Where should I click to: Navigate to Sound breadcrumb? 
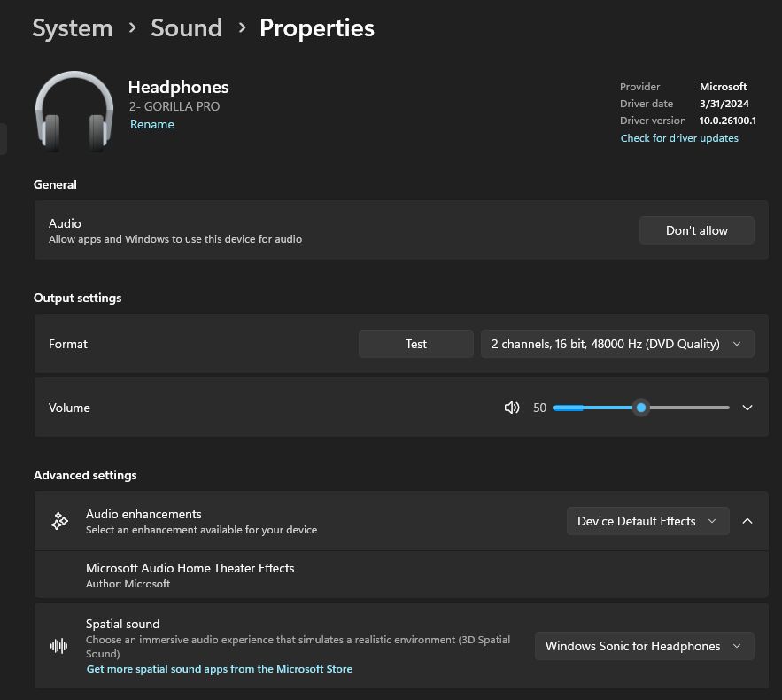click(186, 27)
